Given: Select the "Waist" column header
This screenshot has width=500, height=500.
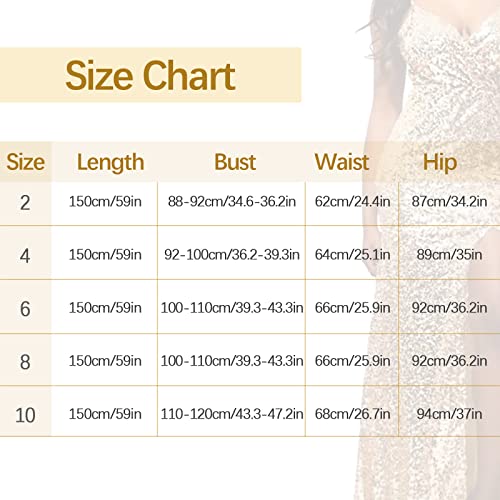Looking at the screenshot, I should pyautogui.click(x=342, y=162).
